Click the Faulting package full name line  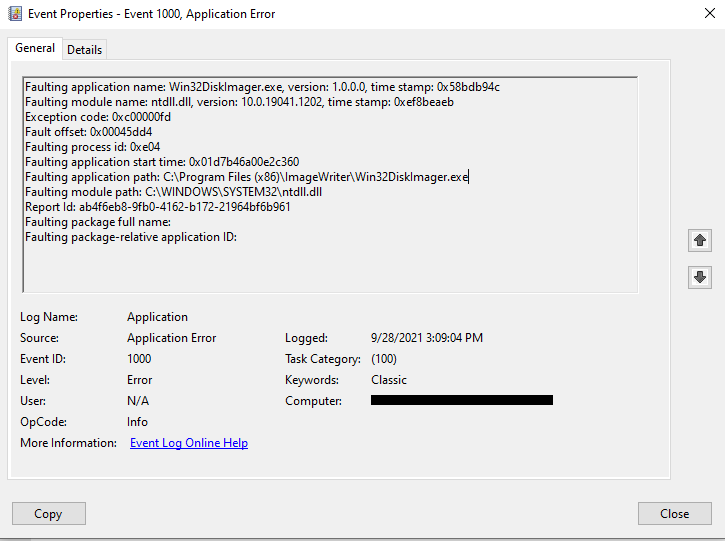(x=98, y=222)
